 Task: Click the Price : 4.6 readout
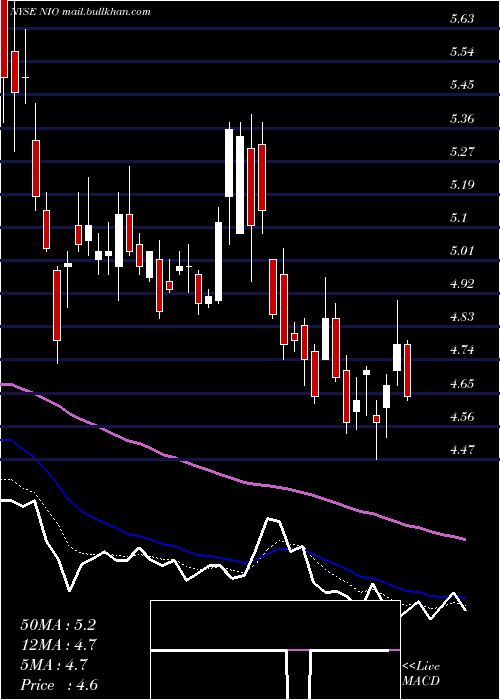tap(59, 685)
